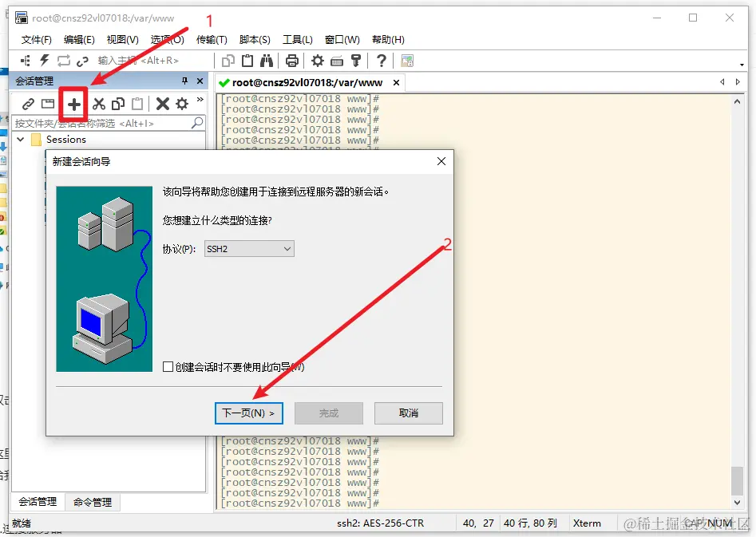Open the Edit (E) menu
The height and width of the screenshot is (537, 756).
pos(79,40)
